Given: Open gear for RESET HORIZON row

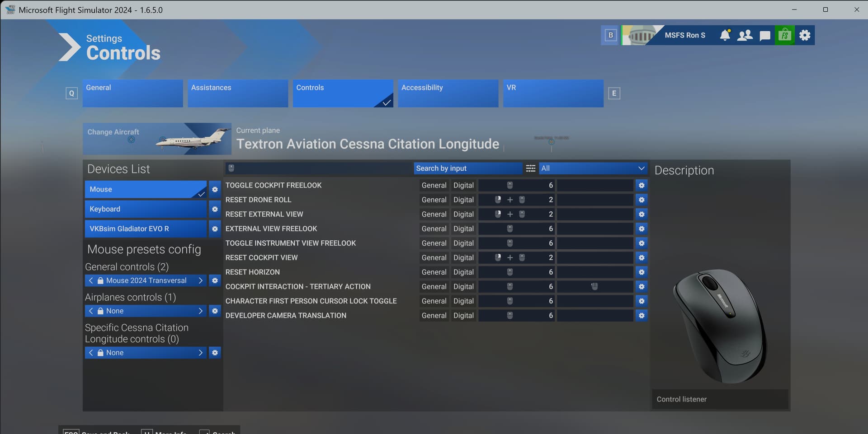Looking at the screenshot, I should pos(642,272).
